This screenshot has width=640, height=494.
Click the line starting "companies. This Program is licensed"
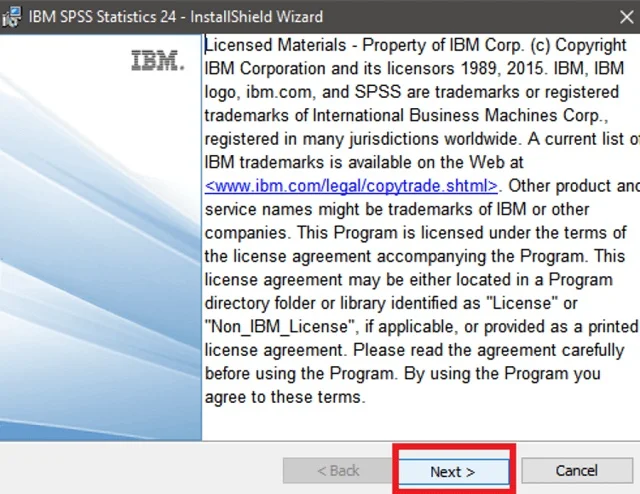[x=416, y=233]
